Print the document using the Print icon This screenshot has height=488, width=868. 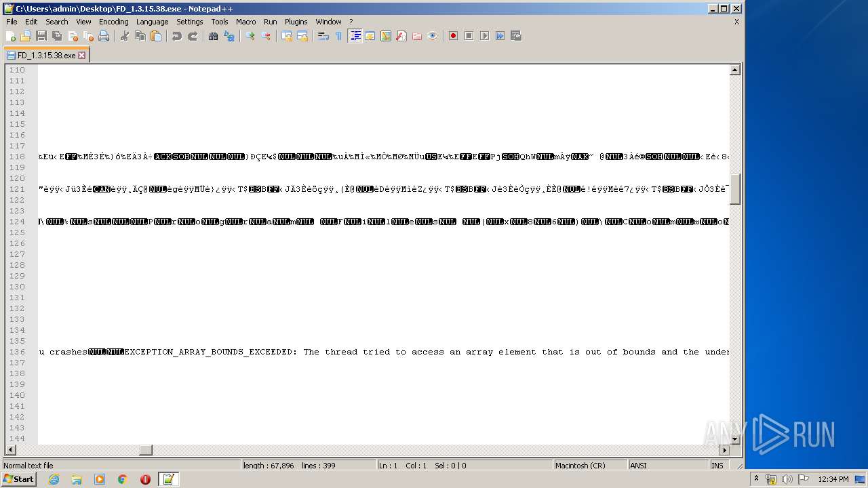pyautogui.click(x=104, y=36)
